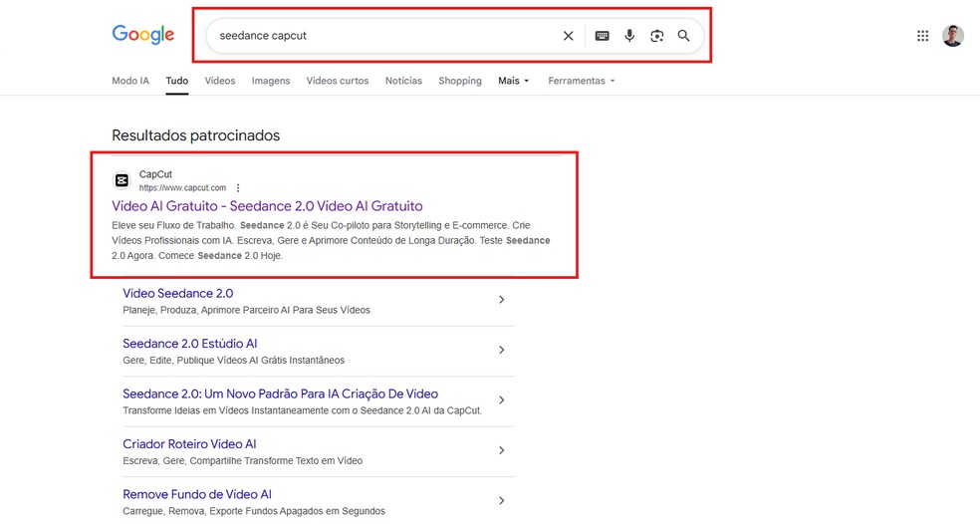Viewport: 980px width, 524px height.
Task: Open the Ferramentas dropdown
Action: click(582, 81)
